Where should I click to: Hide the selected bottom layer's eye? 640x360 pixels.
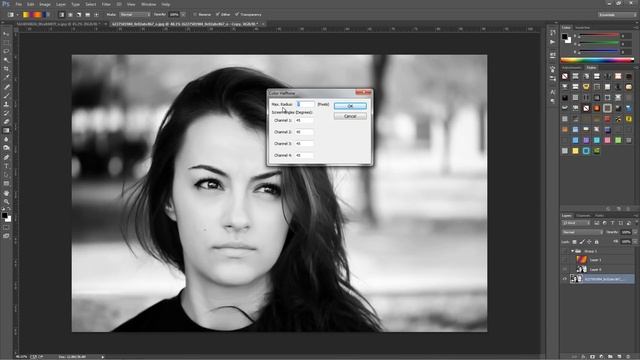pyautogui.click(x=565, y=279)
